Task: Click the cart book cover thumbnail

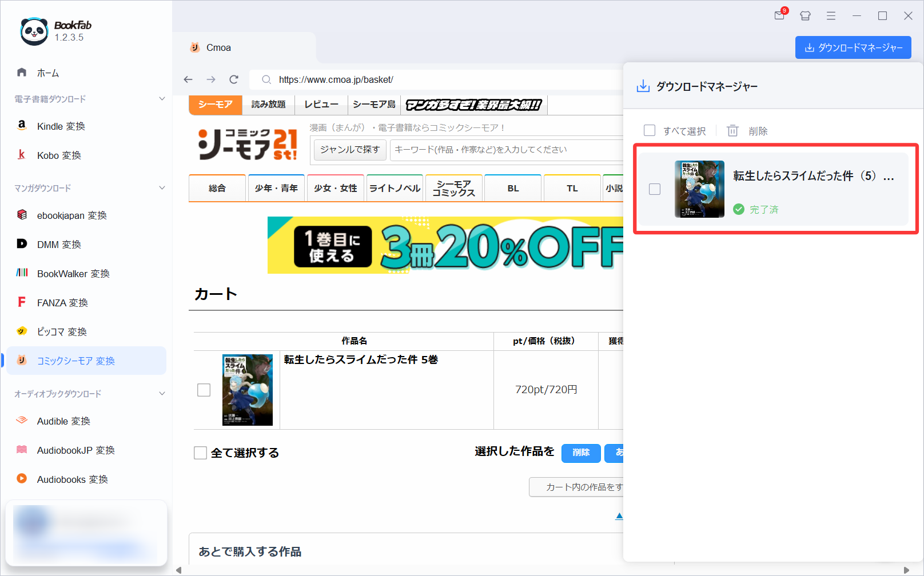Action: [x=248, y=390]
